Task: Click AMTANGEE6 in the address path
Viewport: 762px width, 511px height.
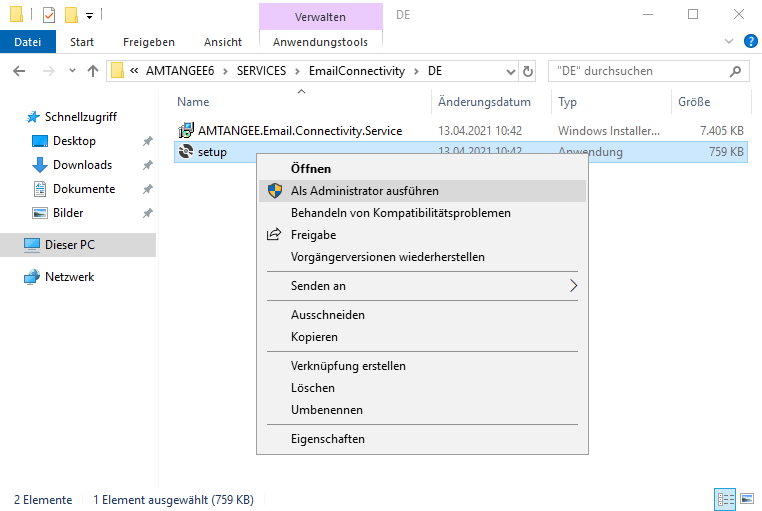Action: (180, 71)
